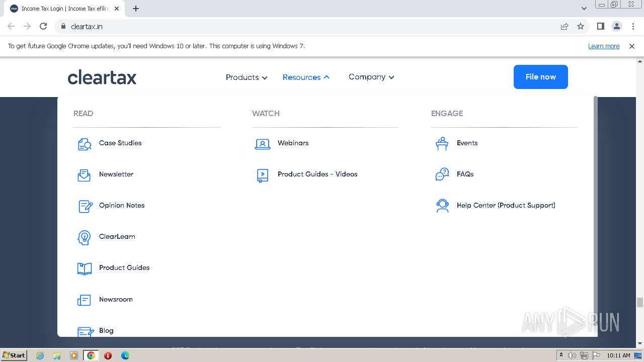The height and width of the screenshot is (362, 644).
Task: Click the Webinars laptop icon
Action: coord(263,144)
